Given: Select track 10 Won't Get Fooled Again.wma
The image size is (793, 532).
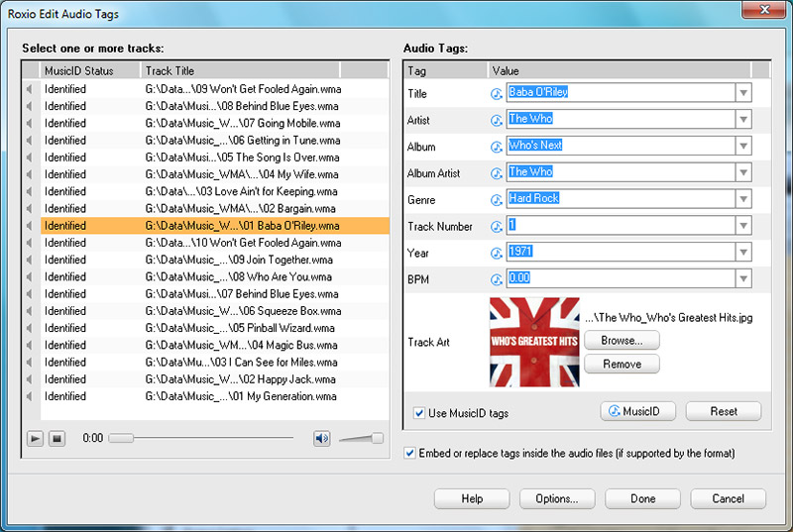Looking at the screenshot, I should coord(215,243).
